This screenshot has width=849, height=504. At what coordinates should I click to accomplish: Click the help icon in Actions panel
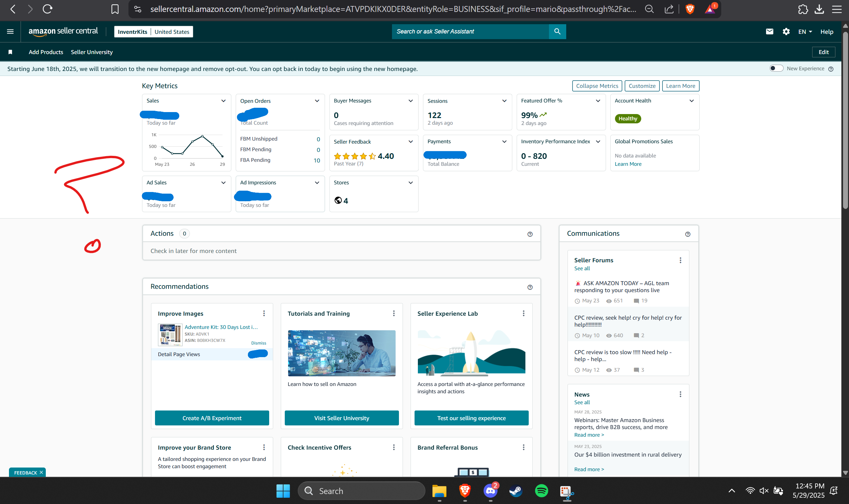(530, 234)
